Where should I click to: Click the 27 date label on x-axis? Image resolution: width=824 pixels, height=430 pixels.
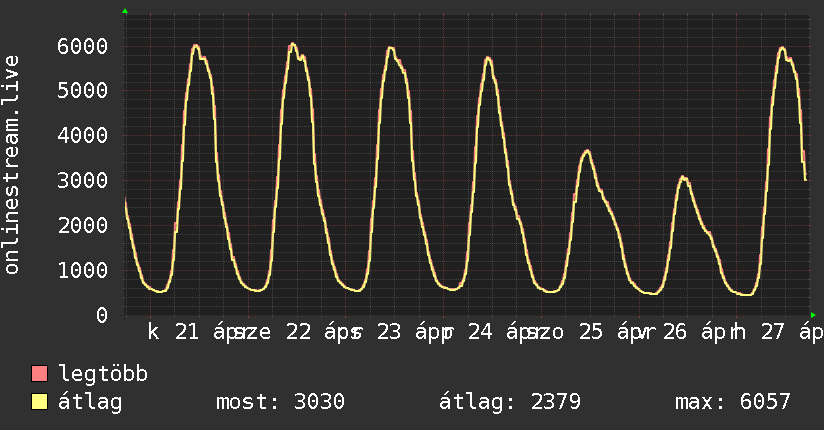[773, 332]
